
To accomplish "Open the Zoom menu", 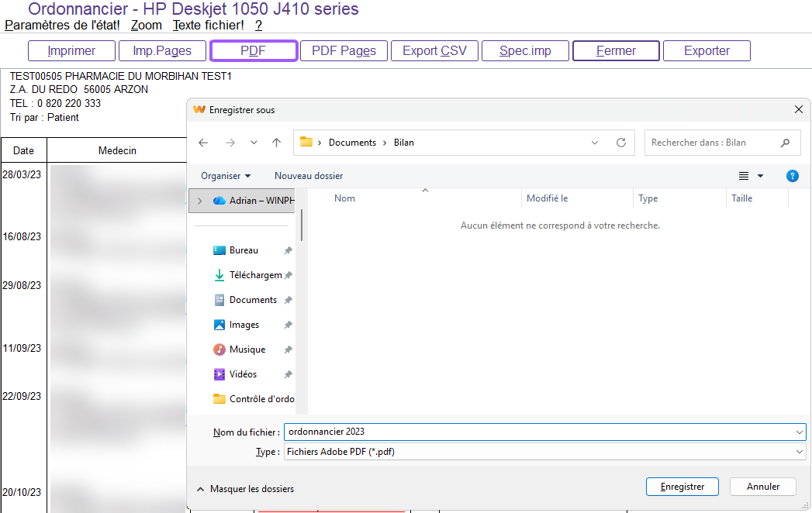I will click(146, 25).
